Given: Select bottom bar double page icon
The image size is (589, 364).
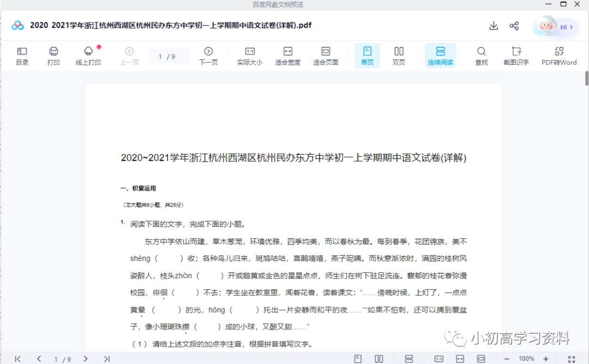Looking at the screenshot, I should pos(379,359).
